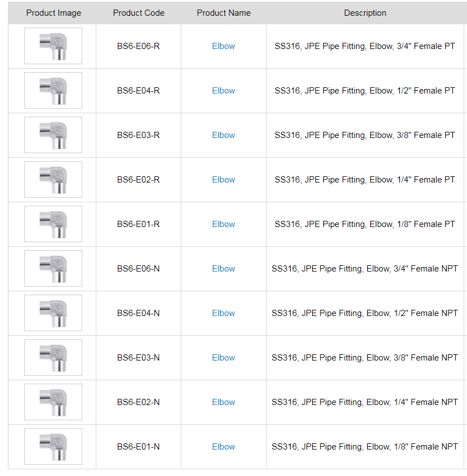Open the Elbow link for BS6-E06-R
The image size is (467, 476).
click(224, 46)
